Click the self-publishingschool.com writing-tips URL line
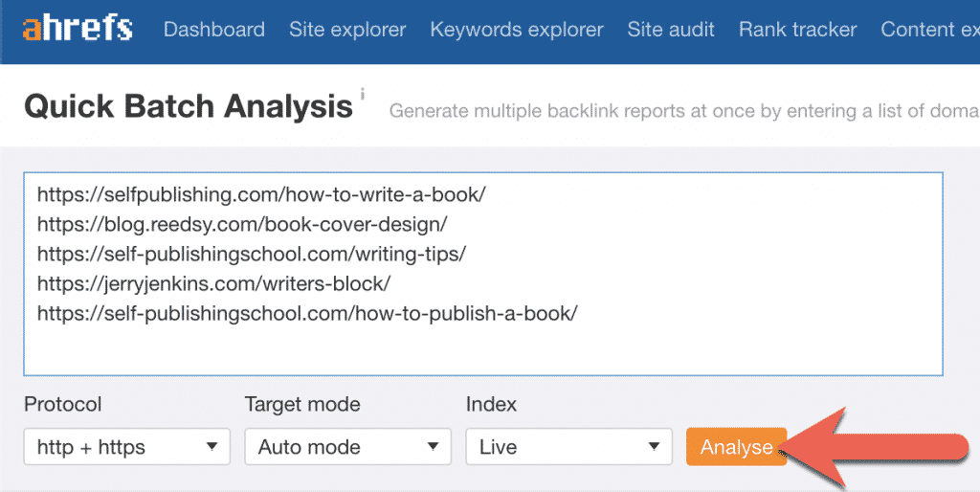This screenshot has width=980, height=492. point(252,255)
